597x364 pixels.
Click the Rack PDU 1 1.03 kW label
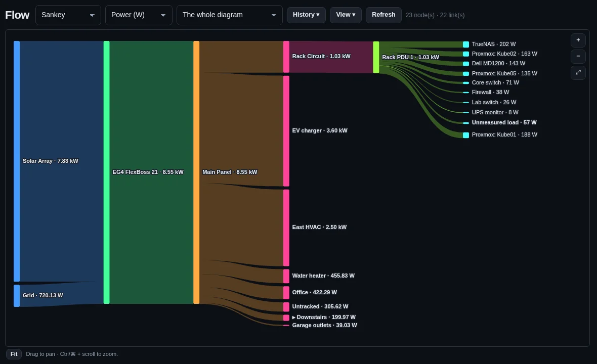click(x=410, y=57)
